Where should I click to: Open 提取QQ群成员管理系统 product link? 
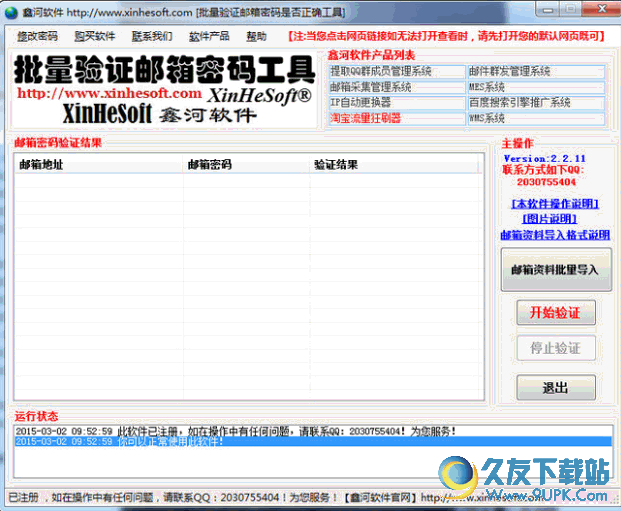pos(396,72)
